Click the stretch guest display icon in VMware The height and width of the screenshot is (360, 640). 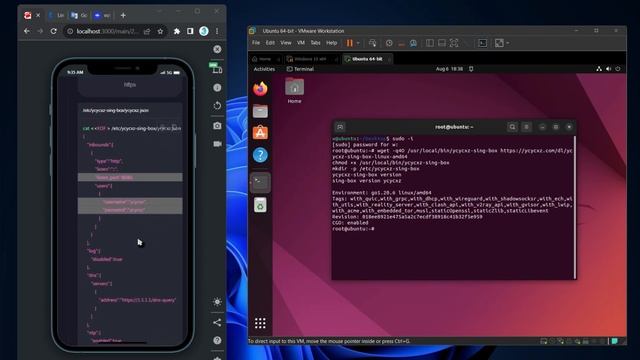point(499,43)
